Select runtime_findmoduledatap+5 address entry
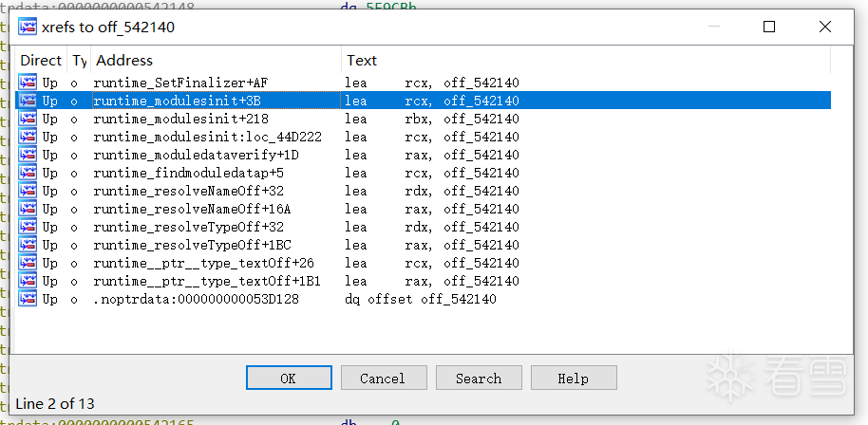 (x=188, y=173)
